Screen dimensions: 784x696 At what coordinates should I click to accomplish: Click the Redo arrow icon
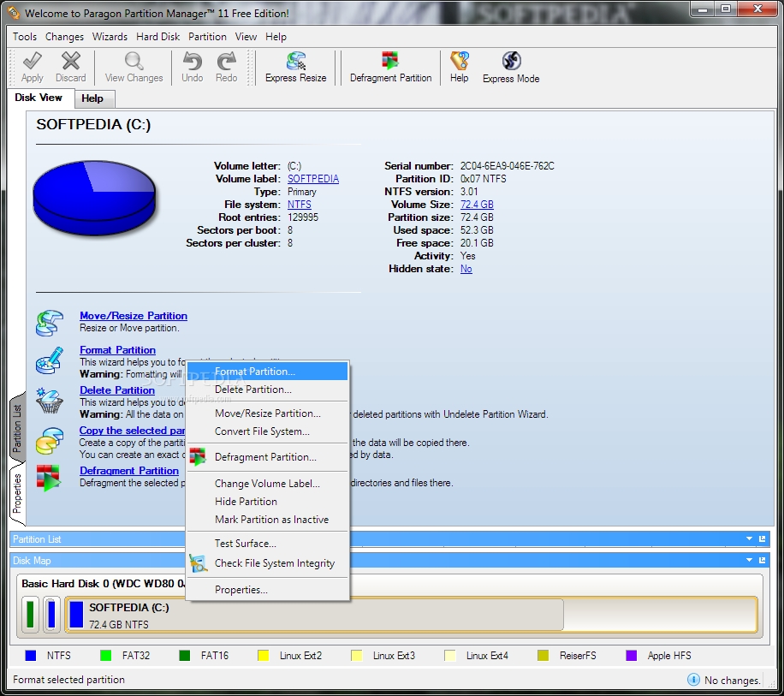click(x=227, y=61)
